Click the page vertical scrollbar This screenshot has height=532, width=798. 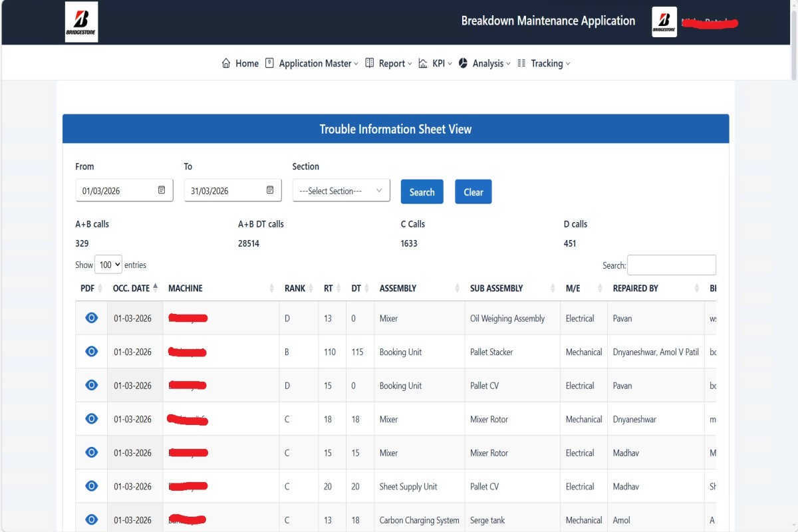point(793,40)
